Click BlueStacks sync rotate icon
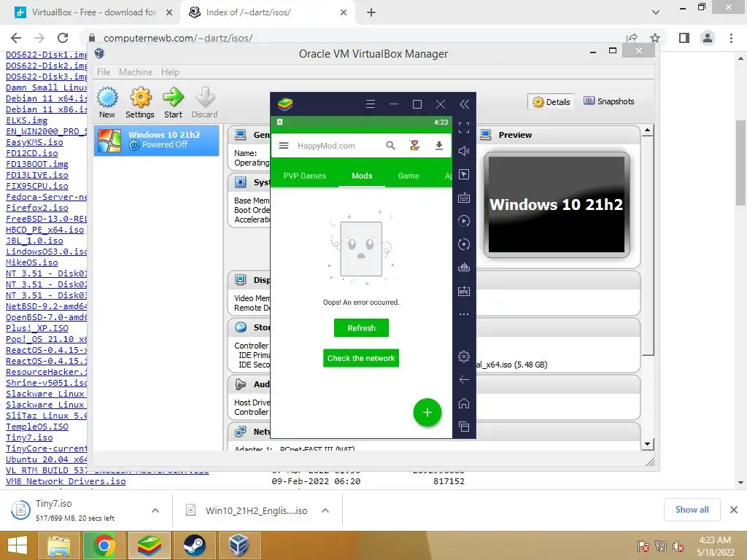747x560 pixels. pos(464,244)
